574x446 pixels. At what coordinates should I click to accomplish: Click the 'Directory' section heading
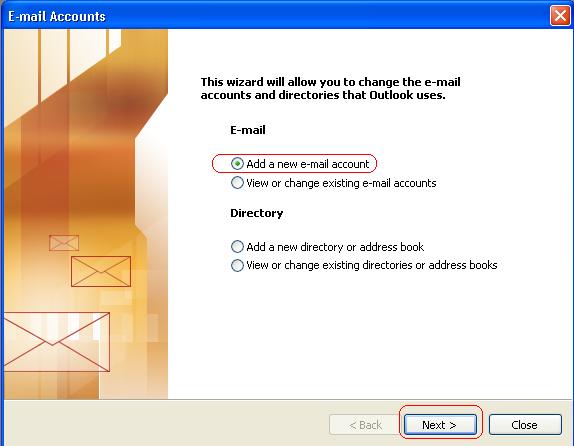coord(257,213)
